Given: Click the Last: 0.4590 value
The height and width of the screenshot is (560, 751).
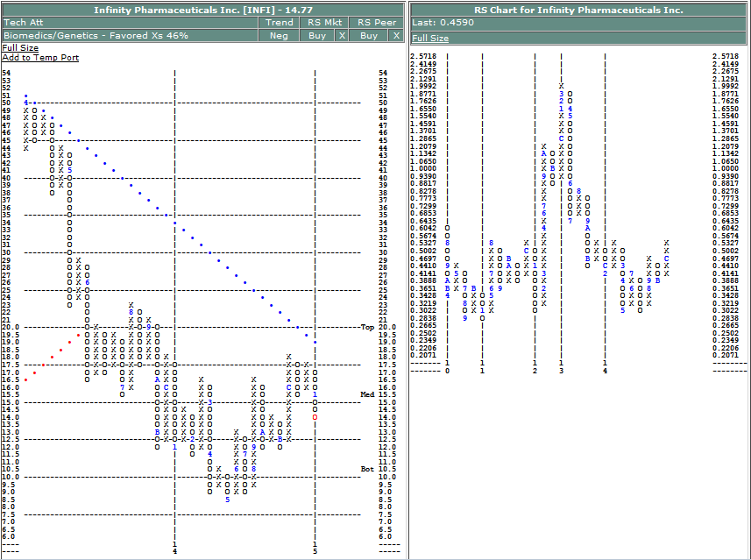Looking at the screenshot, I should click(443, 23).
